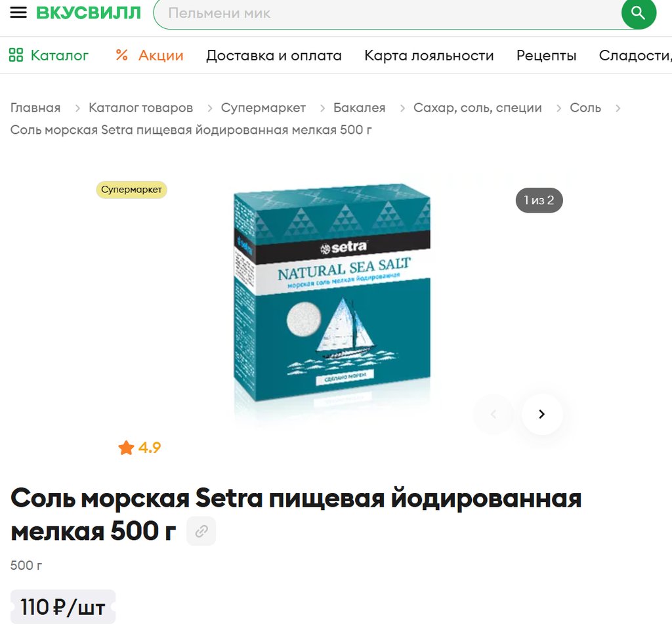Open the Рецепты menu item

(547, 55)
